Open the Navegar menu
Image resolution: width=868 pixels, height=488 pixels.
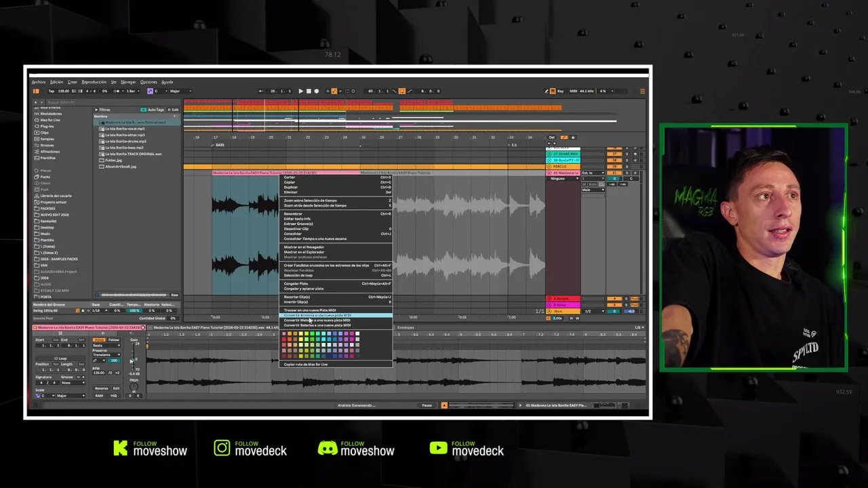128,82
